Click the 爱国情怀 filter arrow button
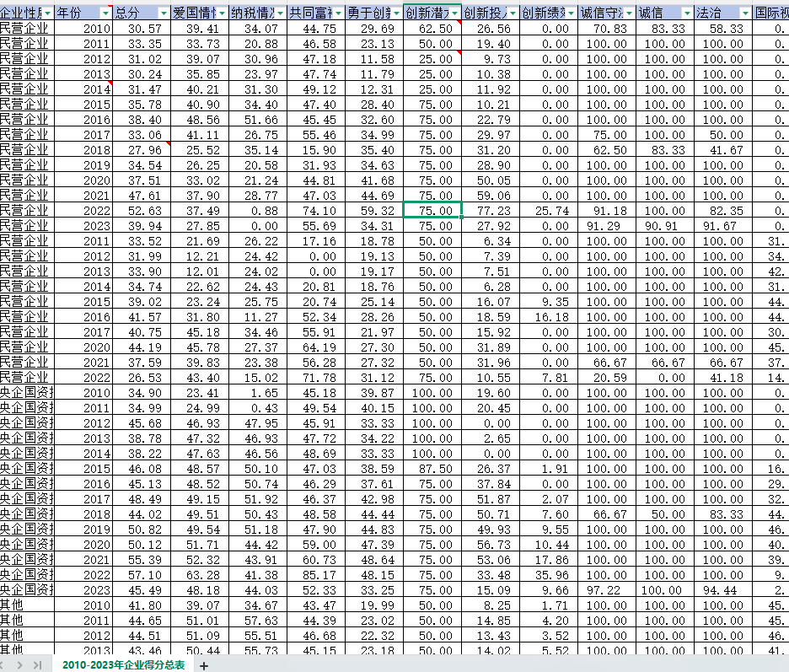Viewport: 789px width, 672px height. [x=221, y=13]
